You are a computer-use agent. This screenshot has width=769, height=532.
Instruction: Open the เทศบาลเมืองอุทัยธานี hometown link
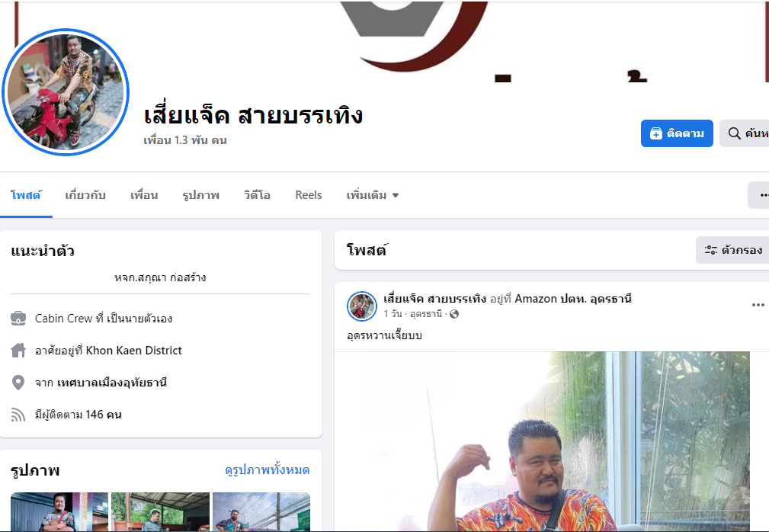pyautogui.click(x=112, y=383)
